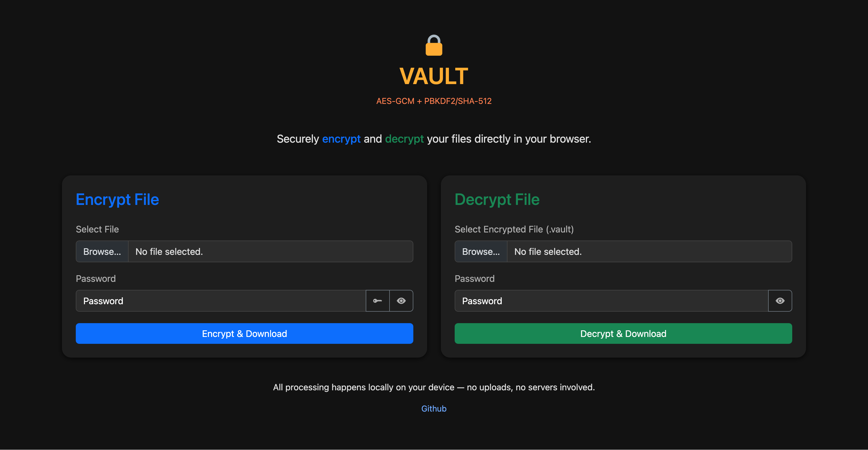Focus the password field in the Encrypt File card

coord(221,301)
